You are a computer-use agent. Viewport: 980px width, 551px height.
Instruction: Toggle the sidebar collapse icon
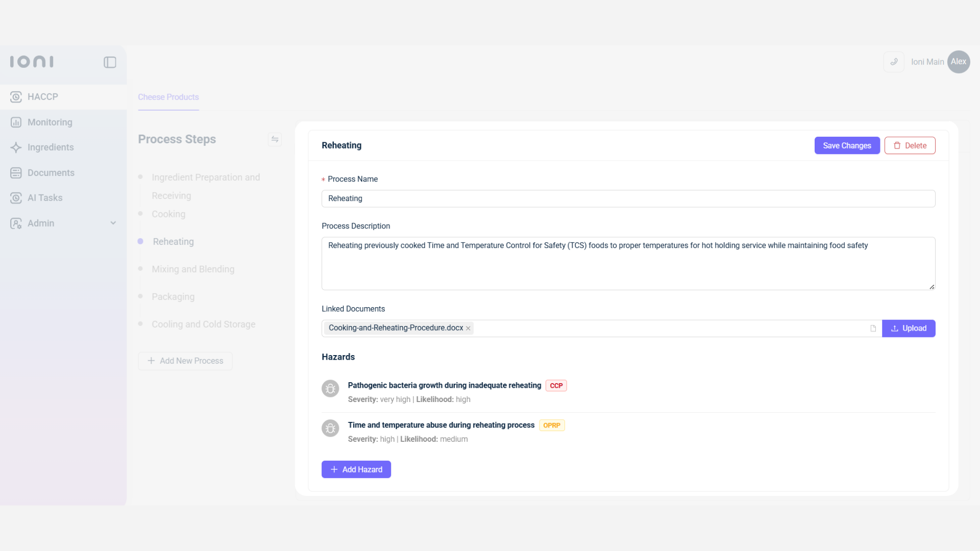110,62
